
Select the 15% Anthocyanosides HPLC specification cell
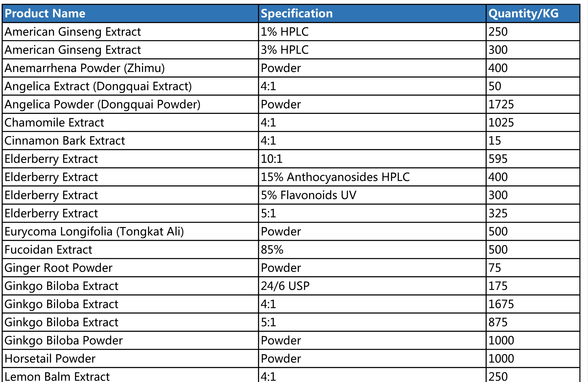click(372, 177)
